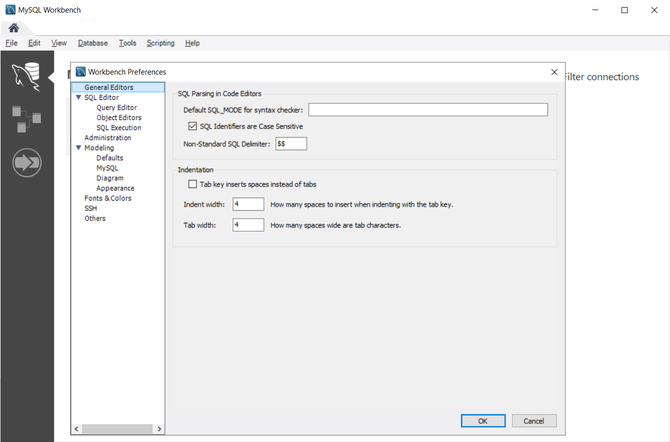Select Query Editor preferences page
This screenshot has width=670, height=442.
pos(117,108)
